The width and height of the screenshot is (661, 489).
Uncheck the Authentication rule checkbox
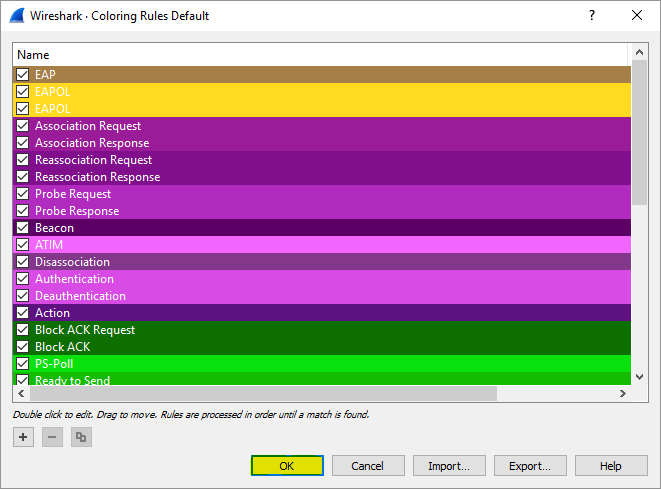point(23,279)
